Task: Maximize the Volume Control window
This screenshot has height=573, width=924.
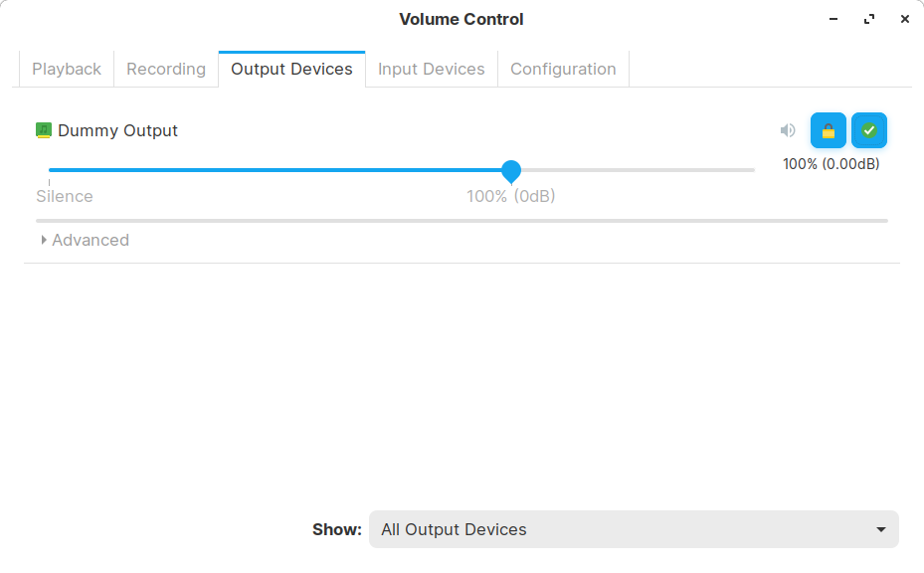Action: coord(869,19)
